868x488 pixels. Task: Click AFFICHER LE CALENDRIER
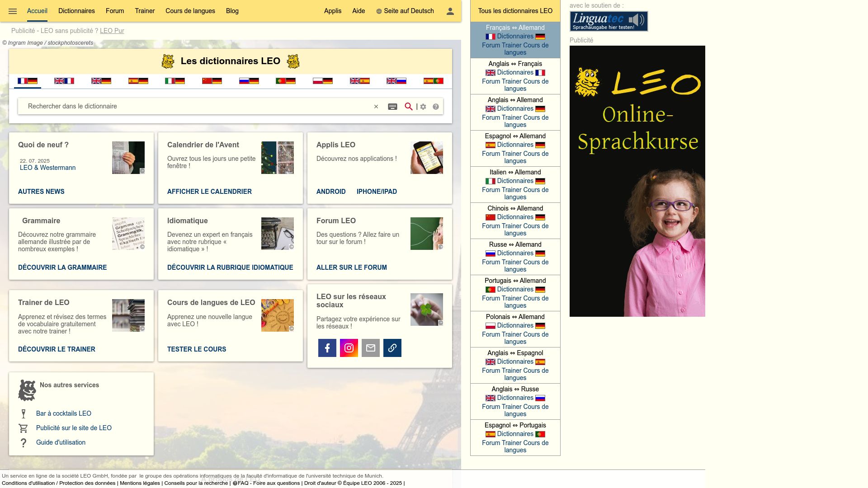pos(209,191)
